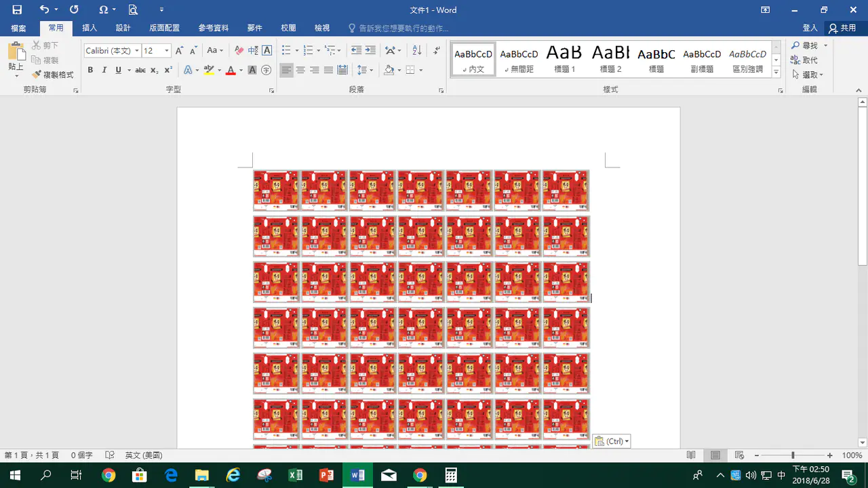Toggle bold formatting
Image resolution: width=868 pixels, height=488 pixels.
coord(90,70)
